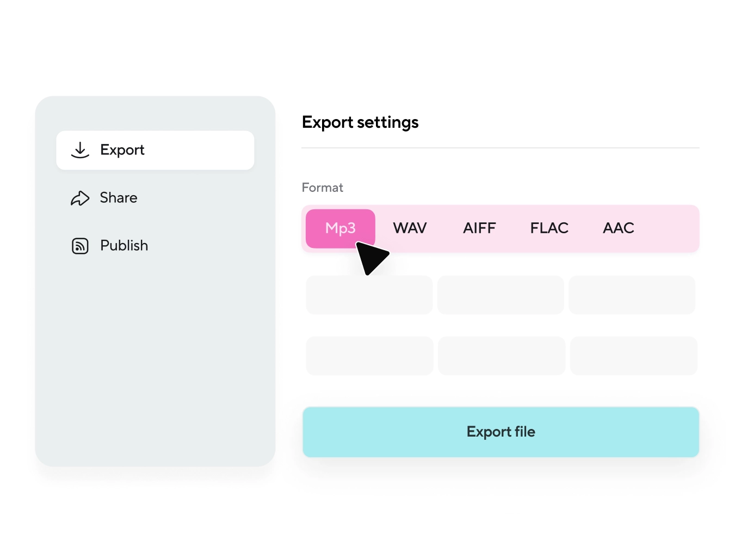
Task: Choose WAV as the export format
Action: [x=410, y=228]
